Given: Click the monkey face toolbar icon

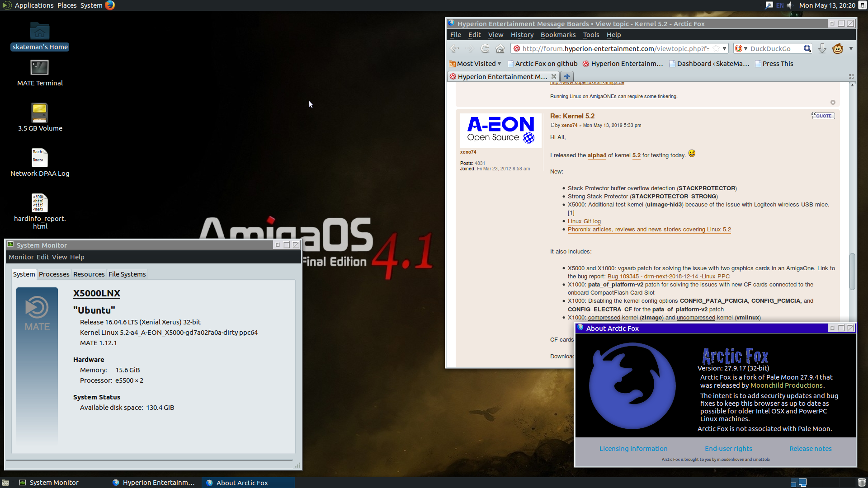Looking at the screenshot, I should pos(838,48).
